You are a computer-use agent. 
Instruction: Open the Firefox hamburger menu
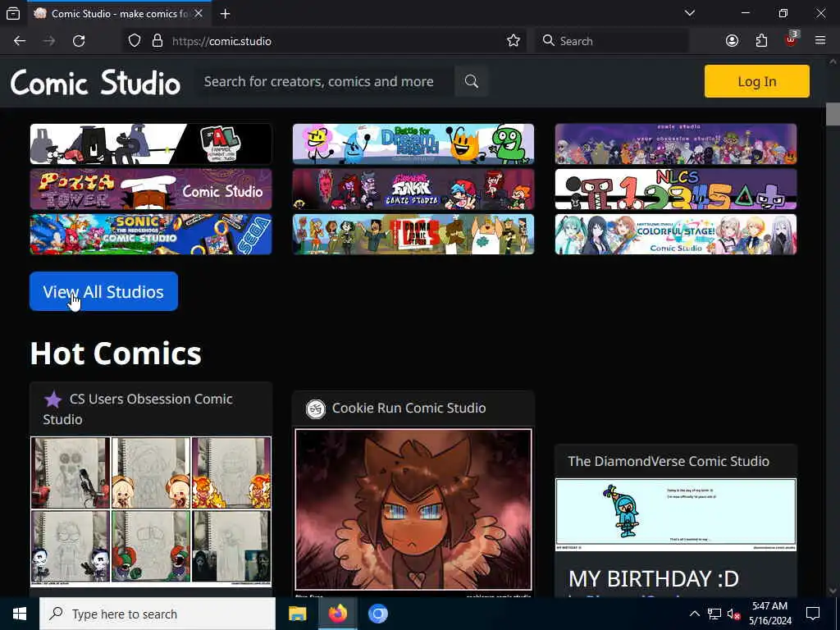[820, 41]
